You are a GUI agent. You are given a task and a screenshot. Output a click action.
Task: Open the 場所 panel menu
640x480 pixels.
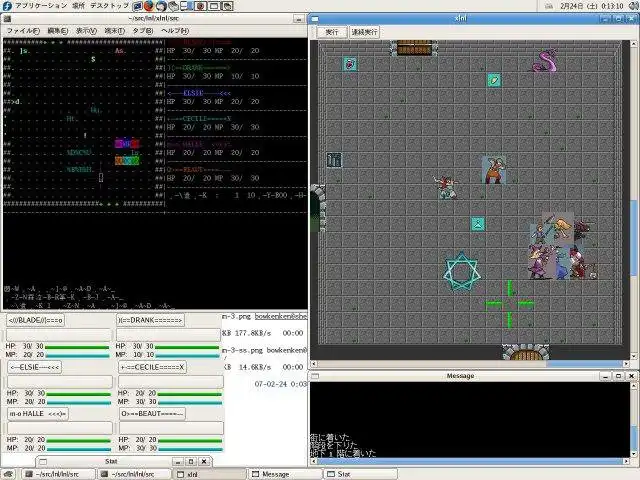coord(78,6)
